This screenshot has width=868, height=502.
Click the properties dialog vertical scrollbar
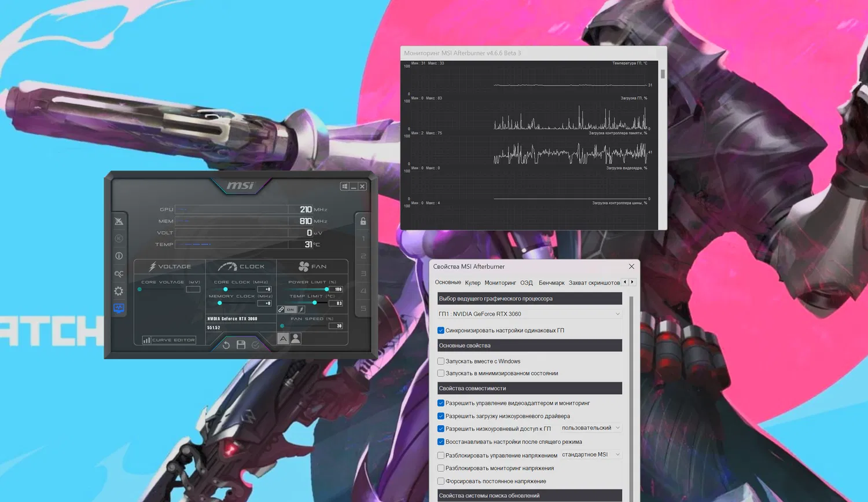click(631, 399)
